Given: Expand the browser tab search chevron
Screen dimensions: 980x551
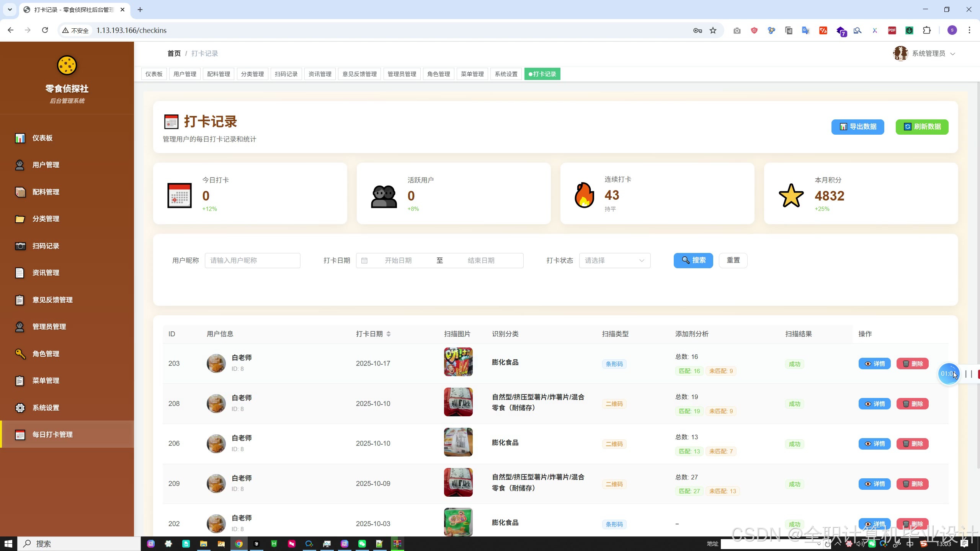Looking at the screenshot, I should (10, 10).
